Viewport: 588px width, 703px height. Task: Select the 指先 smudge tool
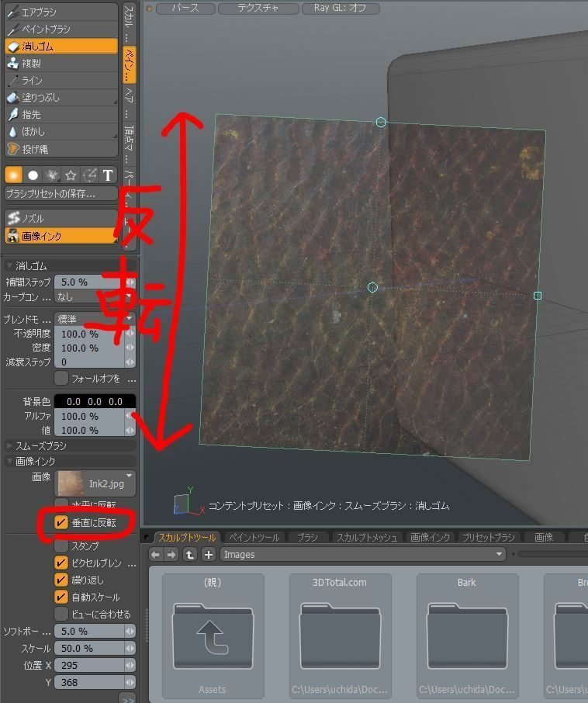click(61, 114)
